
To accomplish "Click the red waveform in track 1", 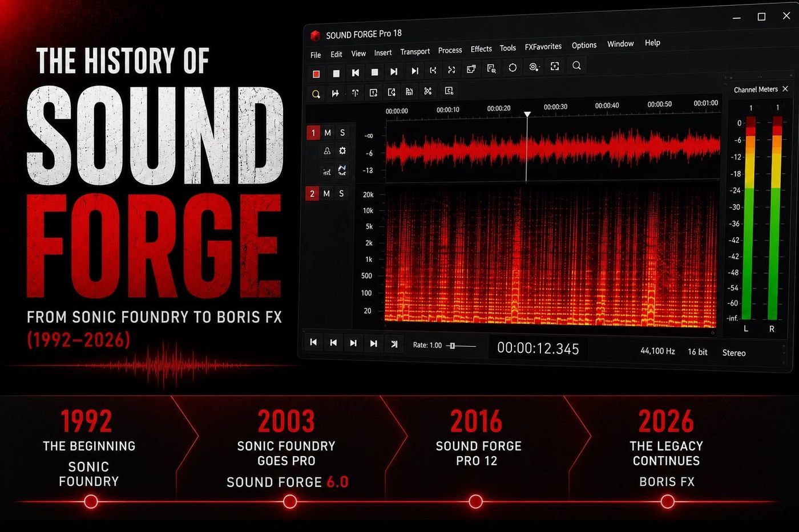I will pyautogui.click(x=552, y=148).
